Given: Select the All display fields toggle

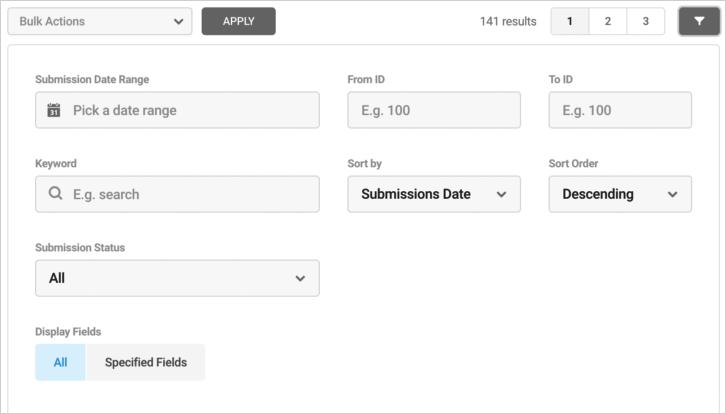Looking at the screenshot, I should pos(60,362).
